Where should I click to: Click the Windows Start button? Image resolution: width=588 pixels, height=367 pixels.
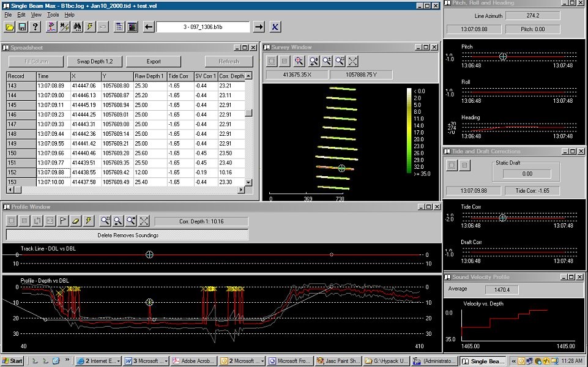pos(12,361)
